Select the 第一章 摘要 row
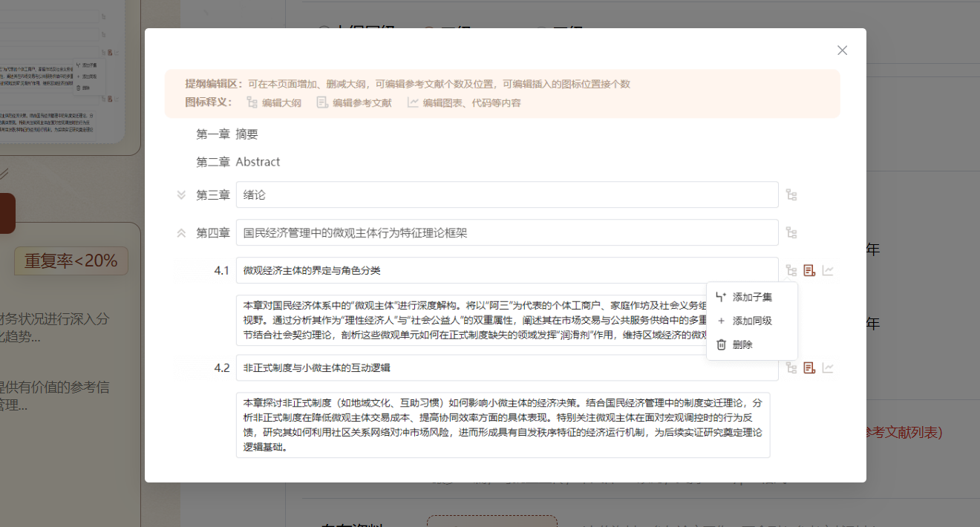The image size is (980, 527). point(227,134)
